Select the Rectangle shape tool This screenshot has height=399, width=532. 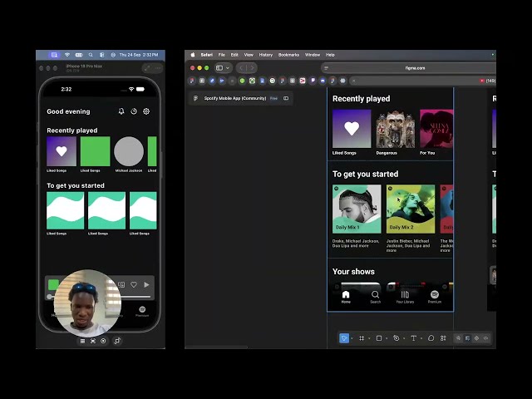[x=379, y=338]
